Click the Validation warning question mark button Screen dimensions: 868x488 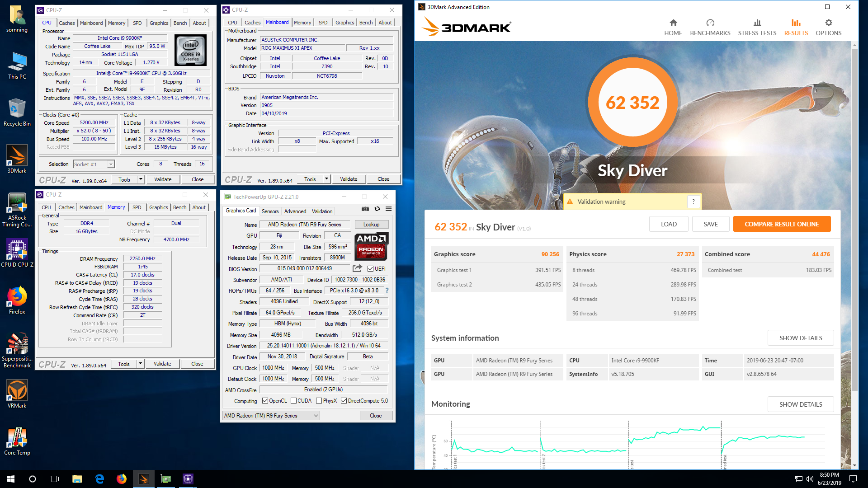pos(693,202)
